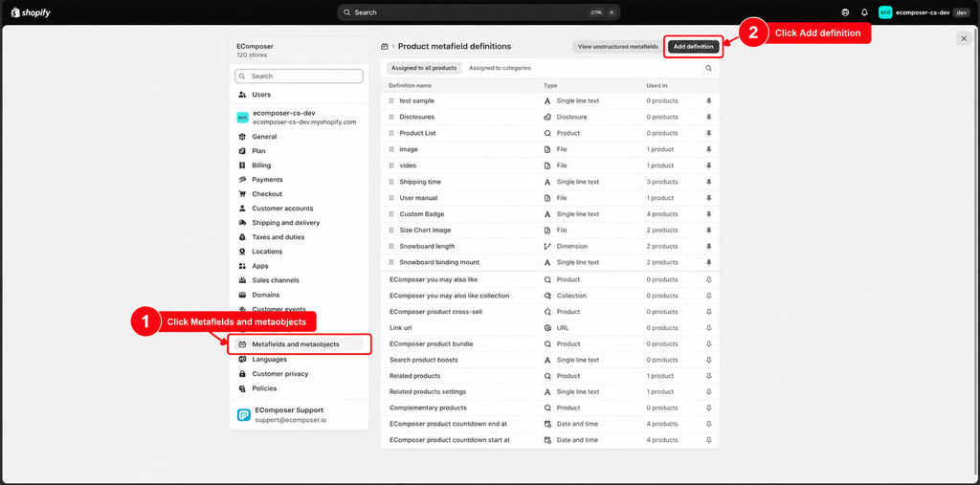Click the definitions search magnifier icon

tap(708, 68)
